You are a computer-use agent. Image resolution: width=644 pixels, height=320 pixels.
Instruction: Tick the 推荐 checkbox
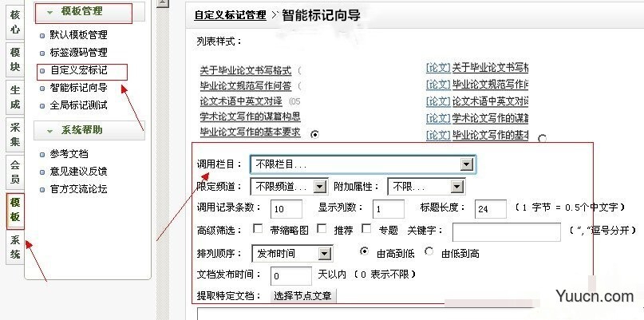[321, 229]
